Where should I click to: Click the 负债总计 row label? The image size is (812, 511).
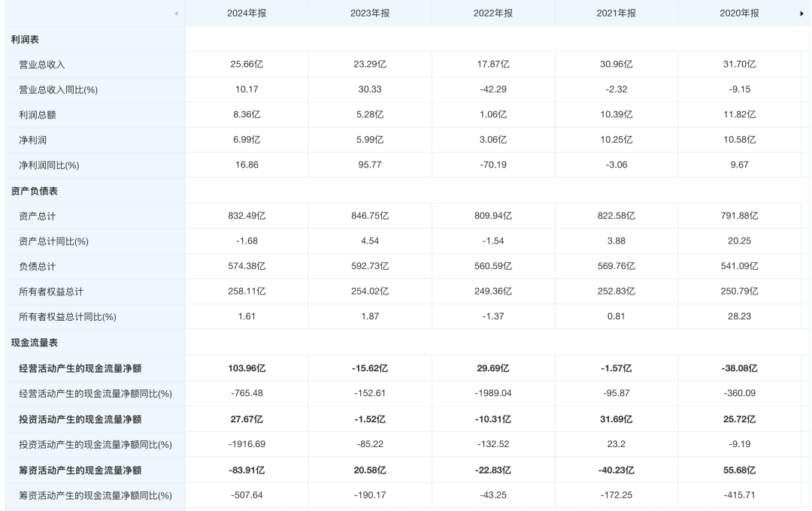[x=38, y=267]
